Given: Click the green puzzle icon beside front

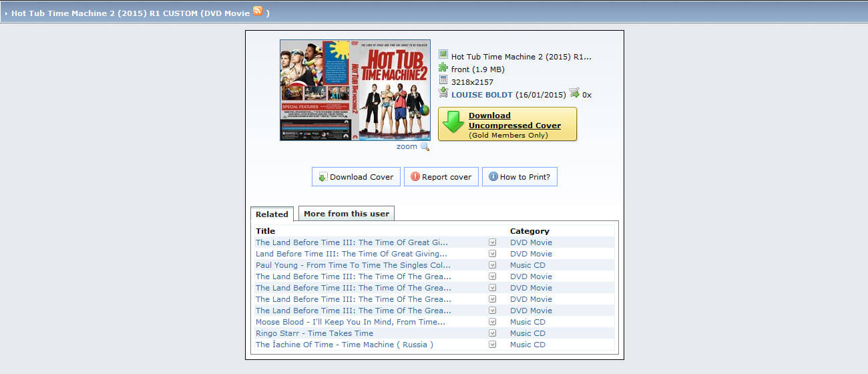Looking at the screenshot, I should click(x=443, y=67).
